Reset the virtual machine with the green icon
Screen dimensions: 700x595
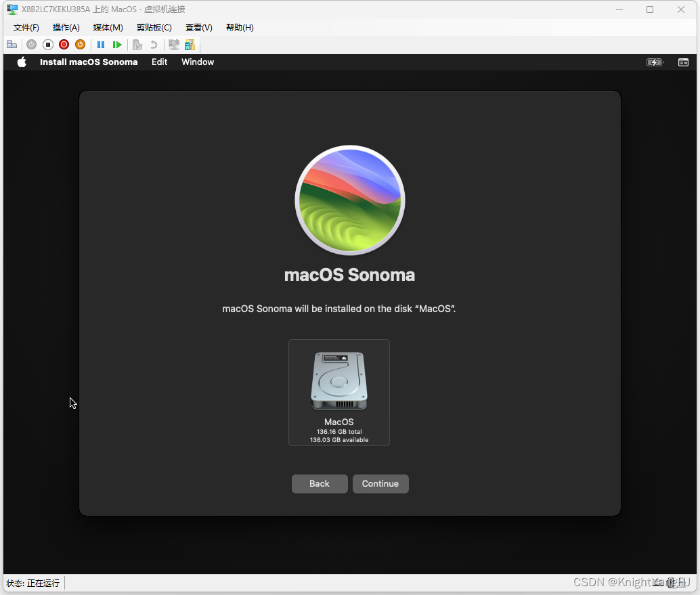tap(117, 45)
